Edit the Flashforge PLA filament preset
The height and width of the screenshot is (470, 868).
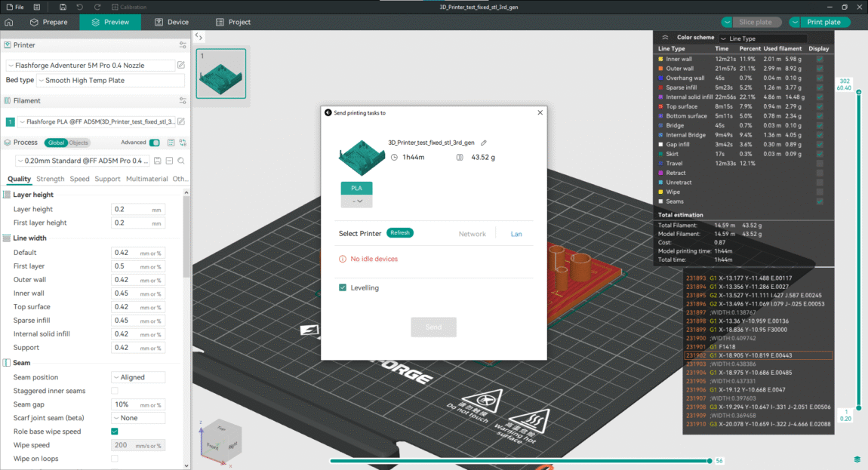point(181,121)
